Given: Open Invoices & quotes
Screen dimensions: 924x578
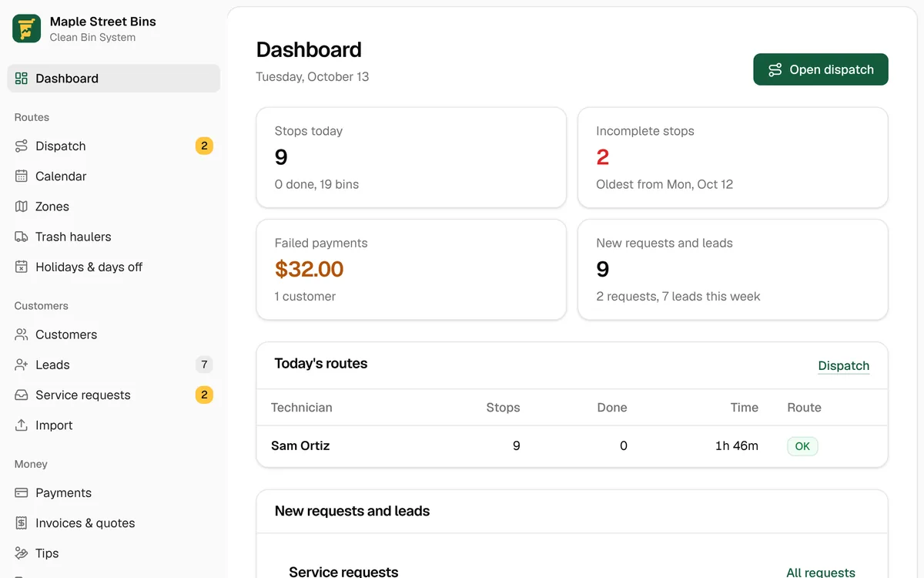Looking at the screenshot, I should (114, 523).
